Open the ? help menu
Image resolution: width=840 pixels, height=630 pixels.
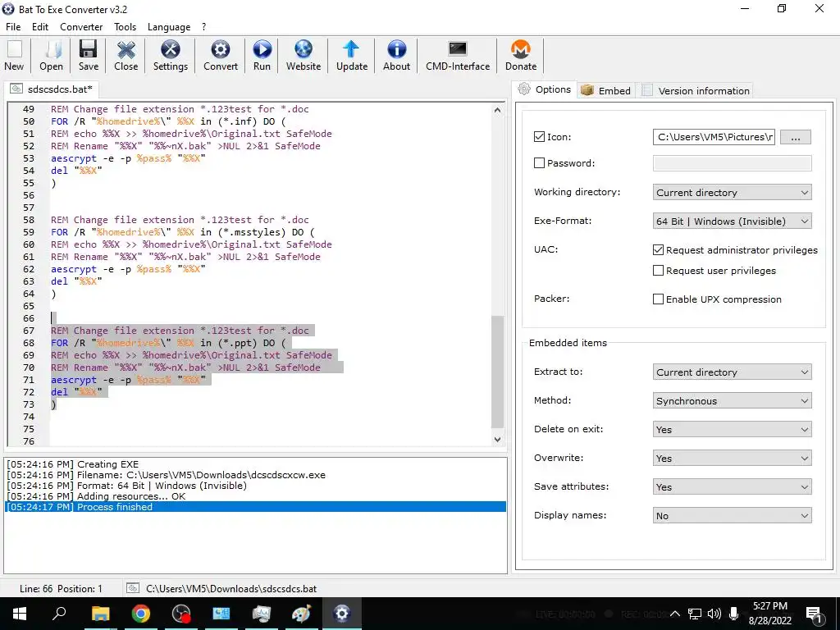(203, 27)
